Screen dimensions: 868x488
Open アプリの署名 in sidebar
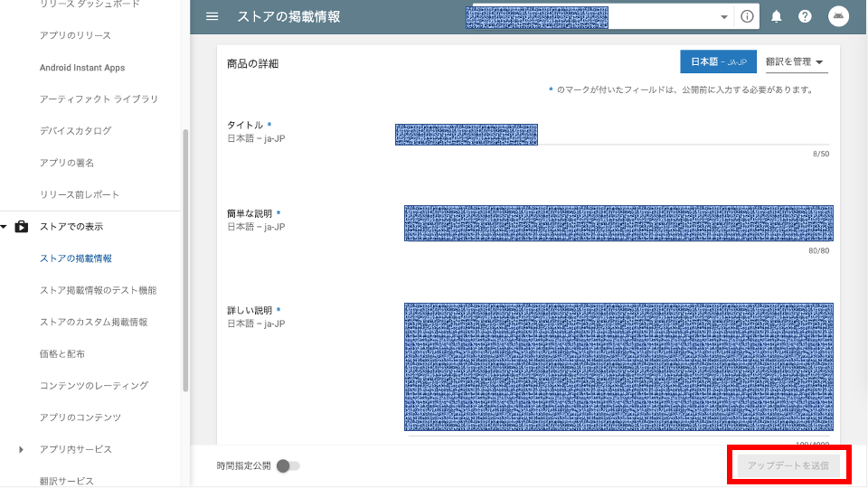[66, 163]
